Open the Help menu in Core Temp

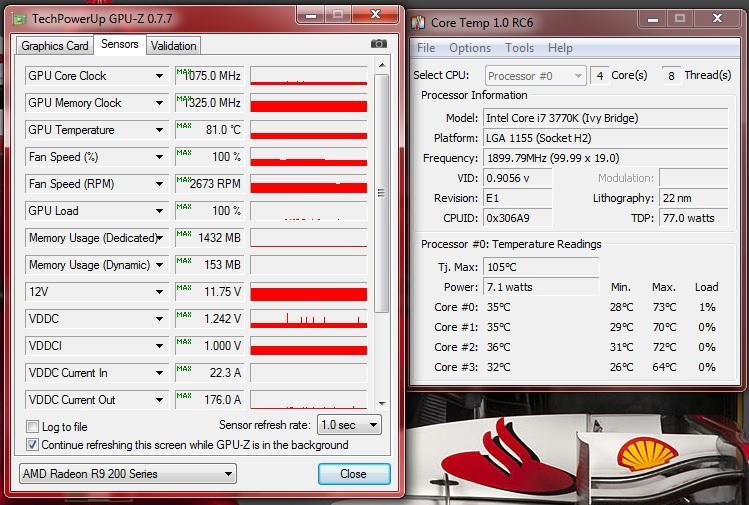click(560, 48)
